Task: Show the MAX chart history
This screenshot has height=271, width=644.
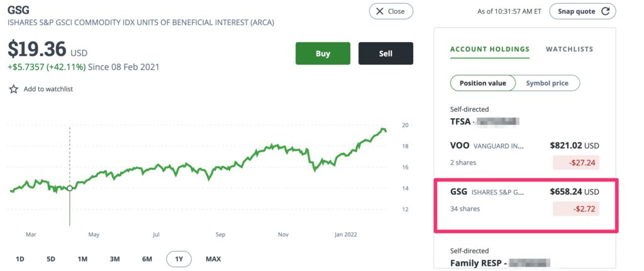Action: click(x=213, y=259)
